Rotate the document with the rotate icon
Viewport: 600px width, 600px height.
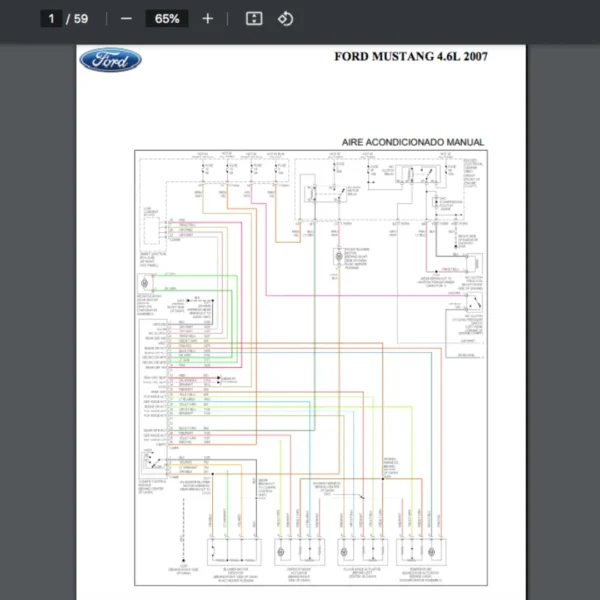285,19
